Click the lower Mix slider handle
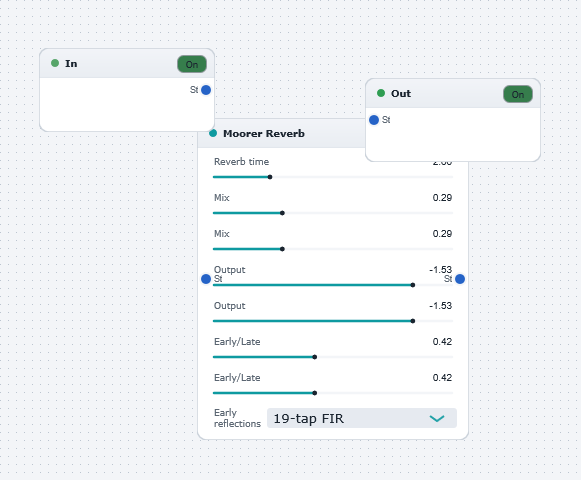The width and height of the screenshot is (581, 480). point(282,249)
